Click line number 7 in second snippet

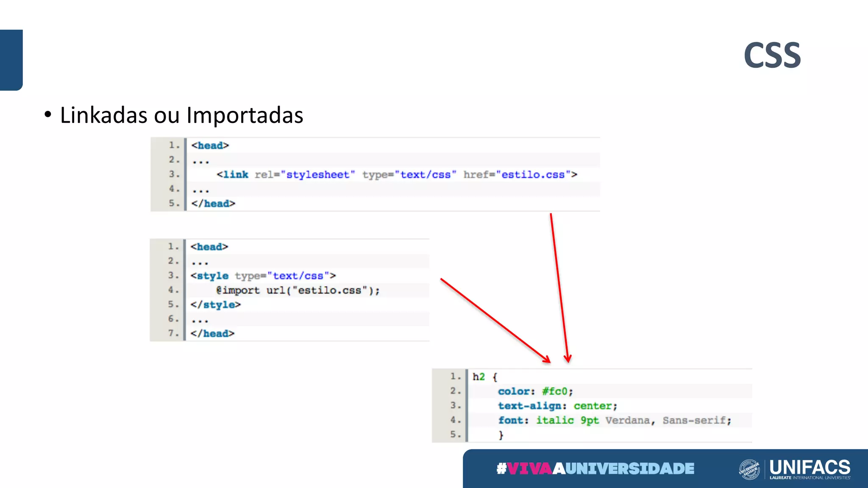pos(173,333)
